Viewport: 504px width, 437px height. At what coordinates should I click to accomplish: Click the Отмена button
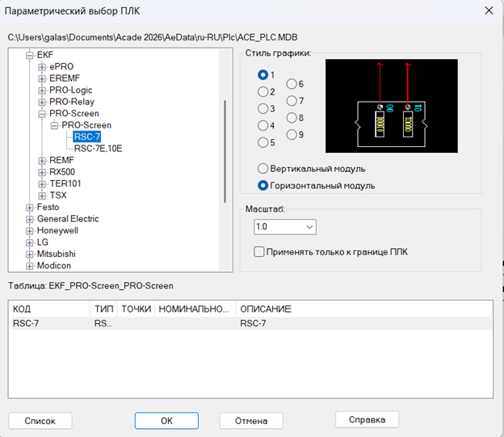(x=251, y=421)
